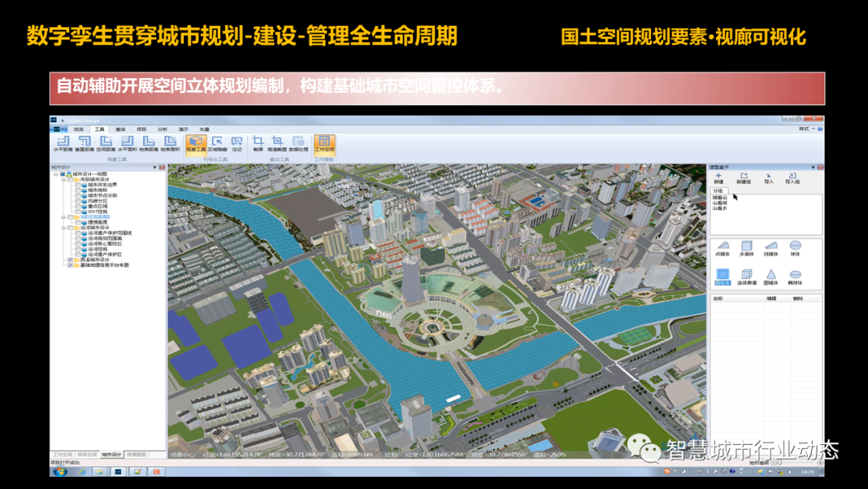Check the 城市地标 layer checkbox
This screenshot has height=489, width=868.
pos(79,190)
